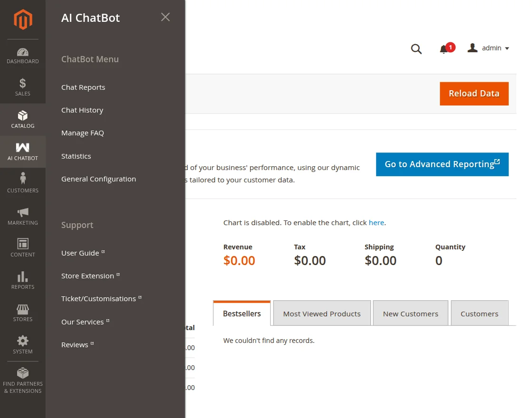This screenshot has width=532, height=418.
Task: Switch to Most Viewed Products tab
Action: 322,313
